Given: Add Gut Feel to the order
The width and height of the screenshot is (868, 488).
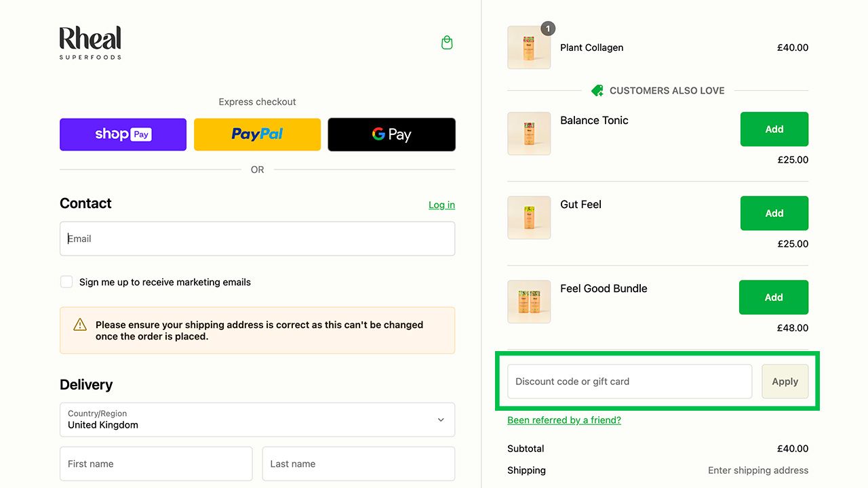Looking at the screenshot, I should (774, 213).
